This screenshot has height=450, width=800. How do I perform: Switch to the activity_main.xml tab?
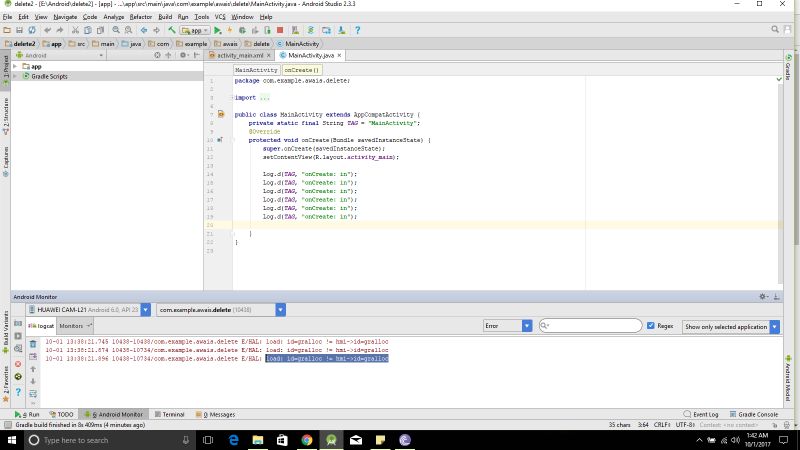(x=239, y=55)
